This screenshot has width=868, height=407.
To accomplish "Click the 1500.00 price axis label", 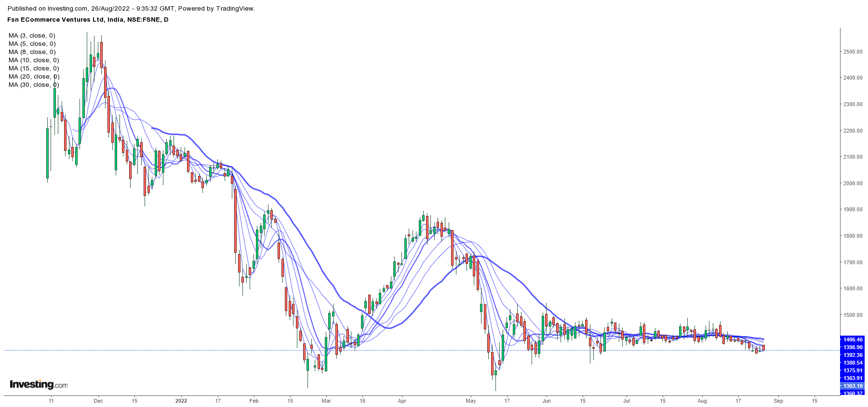I will click(852, 315).
